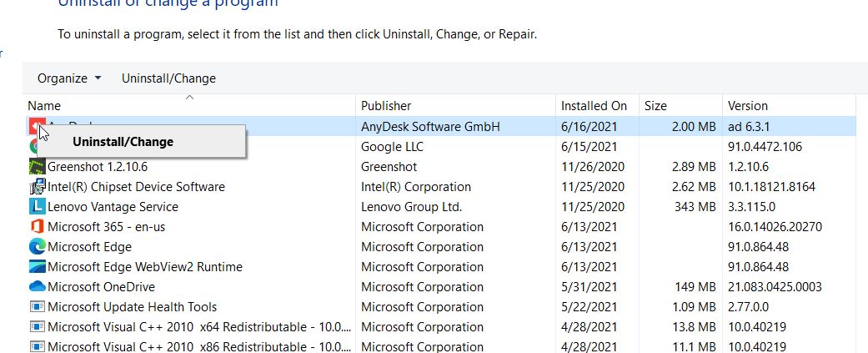Select the Greenshot 1.2.10.6 entry
The image size is (868, 353).
(98, 167)
